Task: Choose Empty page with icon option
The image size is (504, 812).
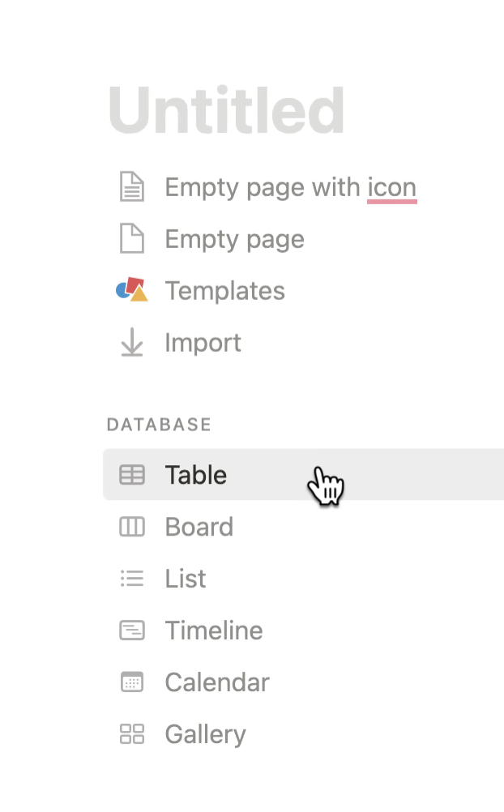Action: pos(290,187)
